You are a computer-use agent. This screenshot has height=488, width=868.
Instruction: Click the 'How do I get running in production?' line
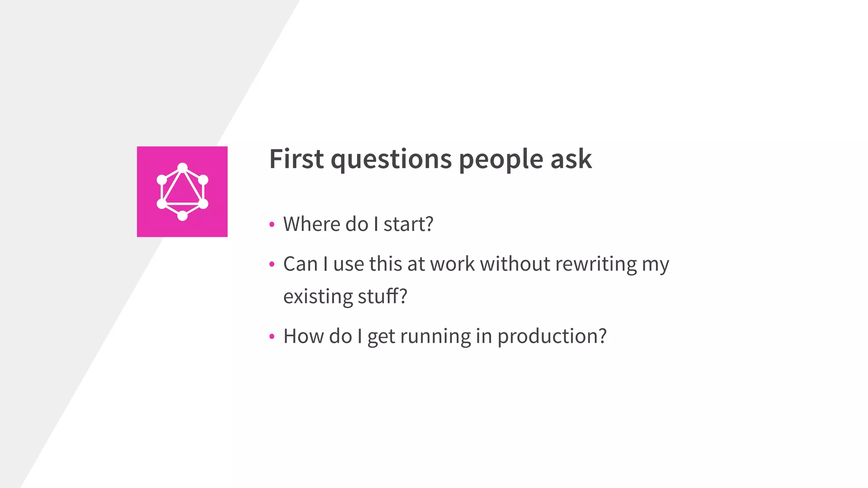(x=445, y=336)
